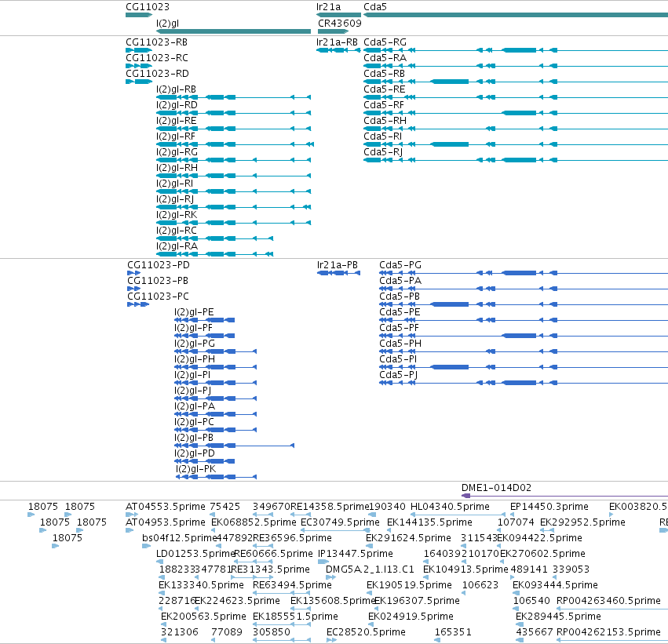Click transcript Cda5-RH
This screenshot has height=644, width=668.
click(516, 129)
